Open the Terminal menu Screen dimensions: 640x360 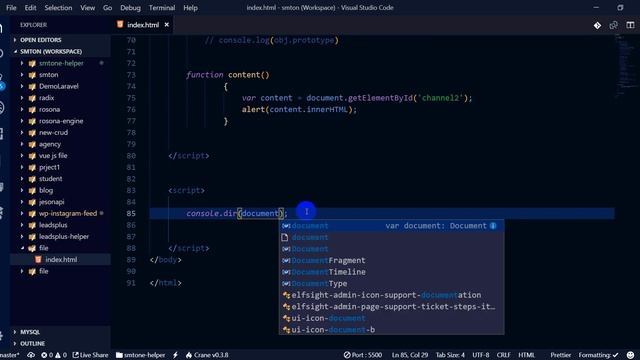[x=162, y=8]
